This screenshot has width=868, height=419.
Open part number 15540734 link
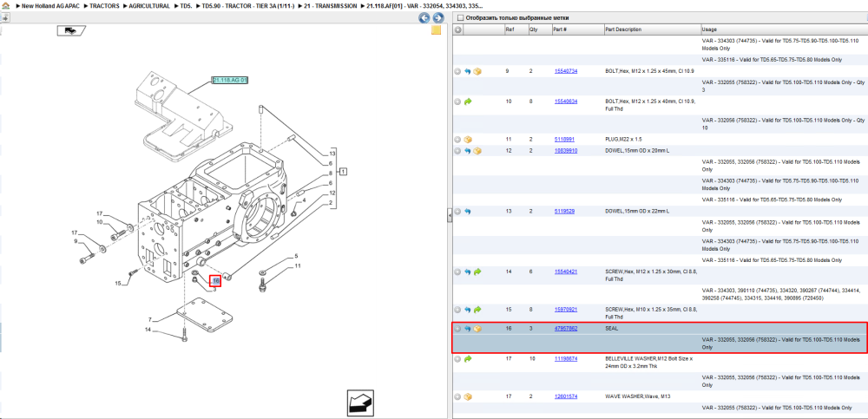(566, 71)
